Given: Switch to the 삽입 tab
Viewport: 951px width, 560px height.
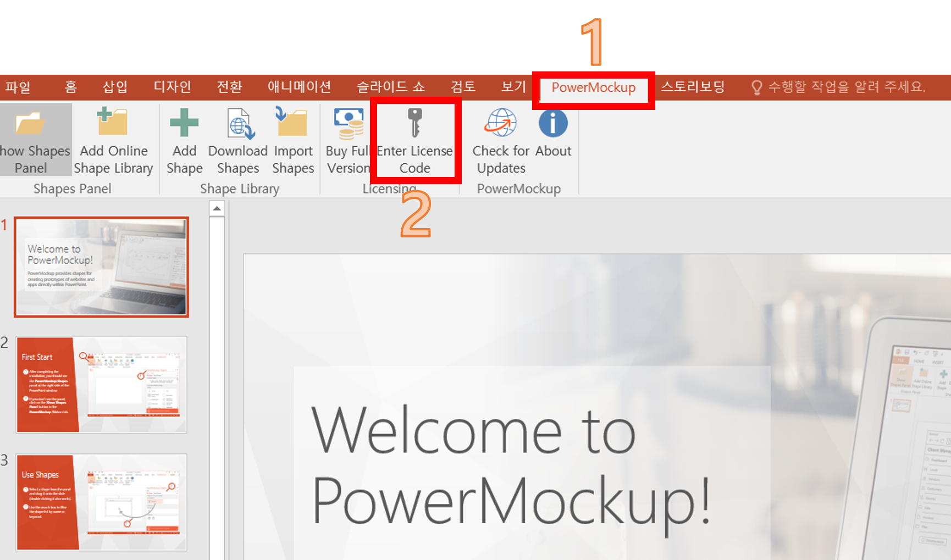Looking at the screenshot, I should [x=115, y=87].
